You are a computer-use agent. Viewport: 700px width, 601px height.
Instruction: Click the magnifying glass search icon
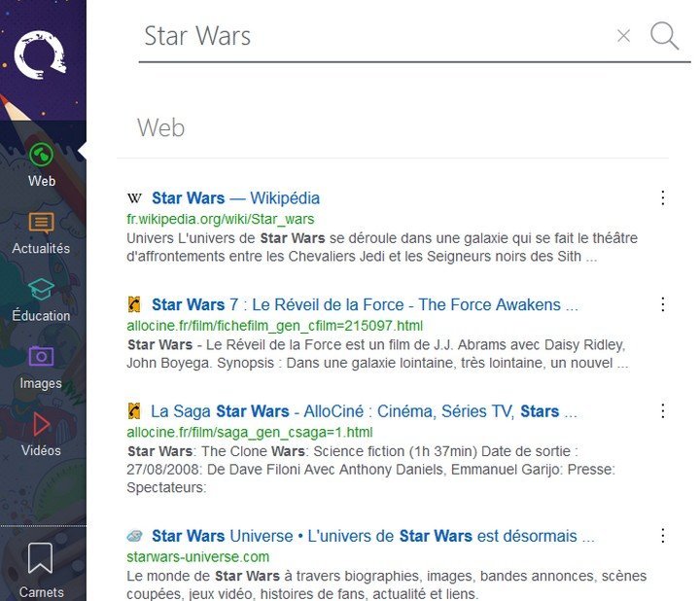pyautogui.click(x=664, y=35)
